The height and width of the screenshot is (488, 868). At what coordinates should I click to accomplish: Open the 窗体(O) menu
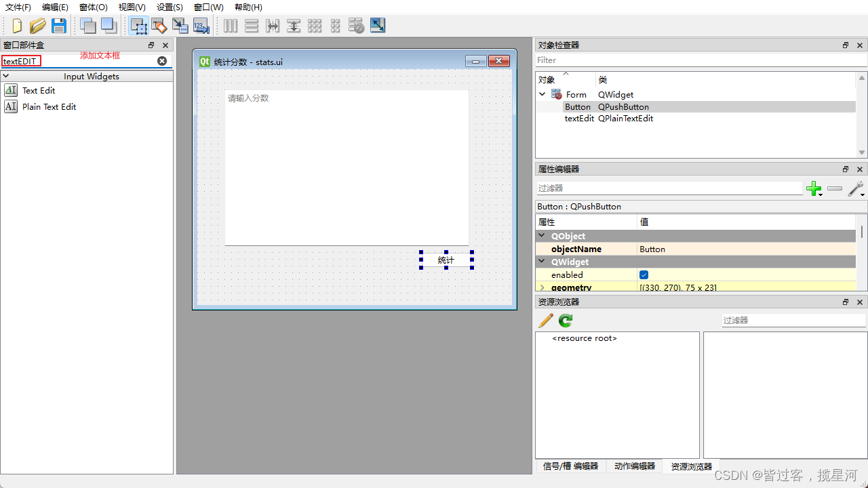click(x=93, y=7)
